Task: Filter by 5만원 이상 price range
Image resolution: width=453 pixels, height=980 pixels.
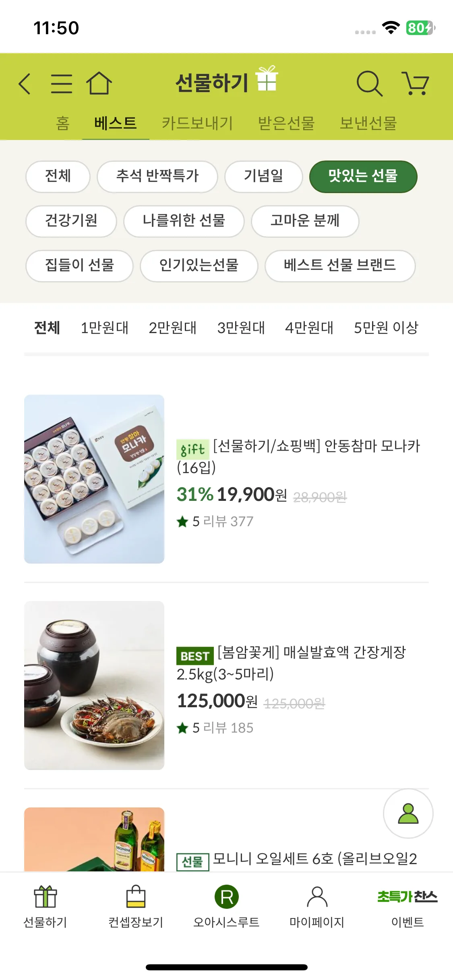Action: coord(386,328)
